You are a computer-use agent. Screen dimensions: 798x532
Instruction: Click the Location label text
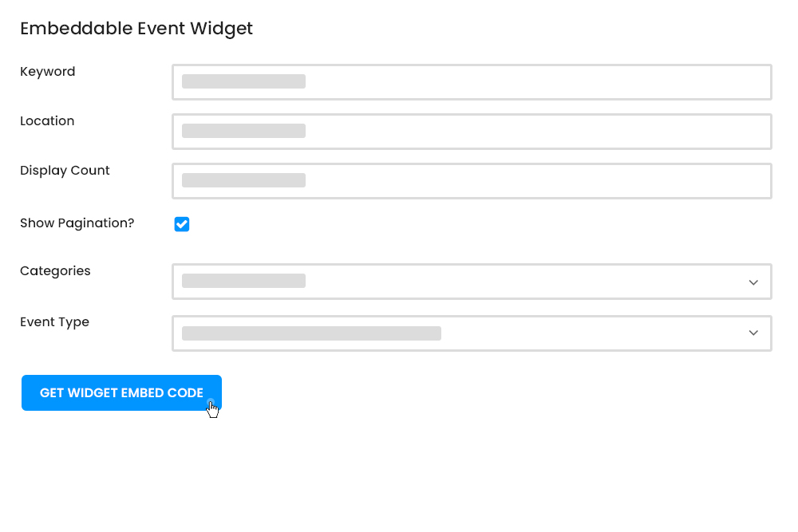pos(47,121)
